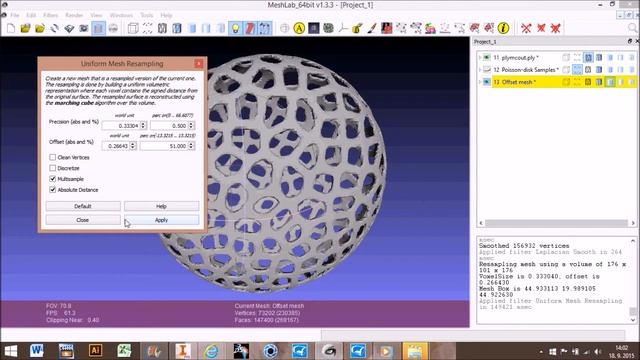
Task: Toggle visibility eye of Offset mesh layer
Action: (487, 82)
